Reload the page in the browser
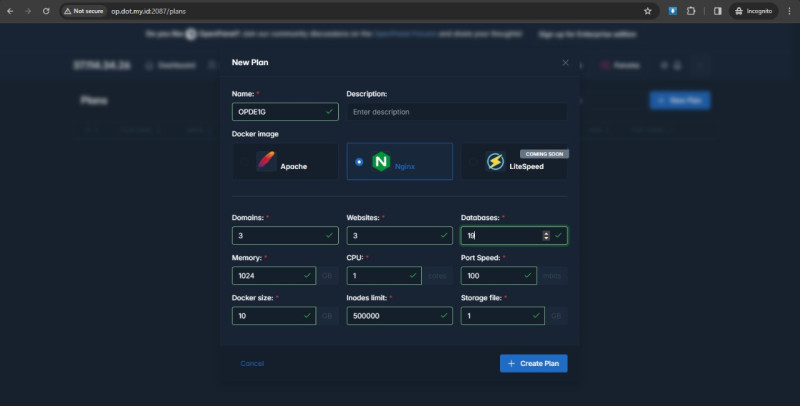800x406 pixels. point(46,10)
